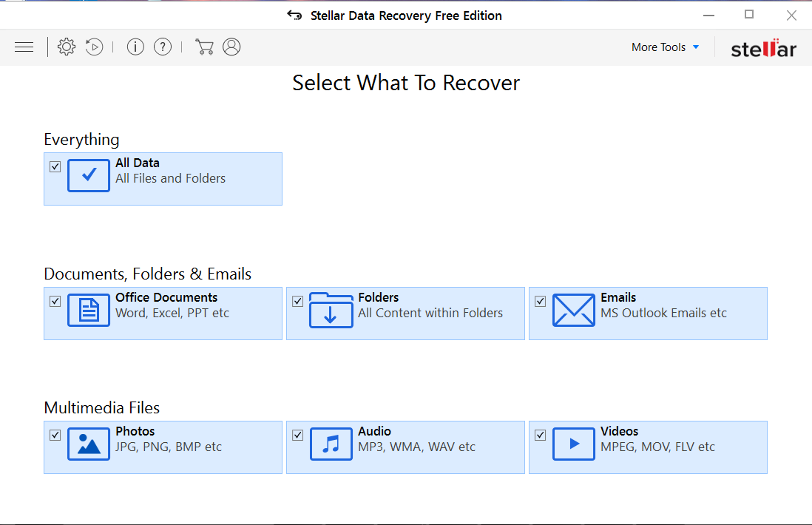Click the Stellar logo
The height and width of the screenshot is (525, 812).
(x=763, y=48)
